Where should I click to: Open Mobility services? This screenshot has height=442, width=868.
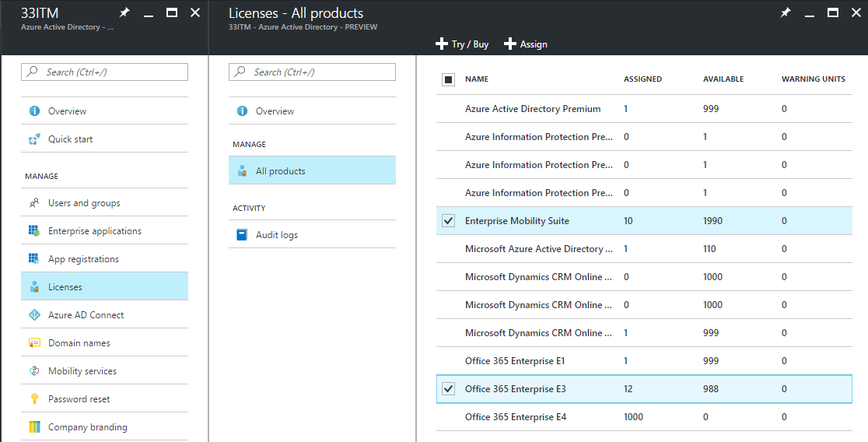tap(105, 371)
